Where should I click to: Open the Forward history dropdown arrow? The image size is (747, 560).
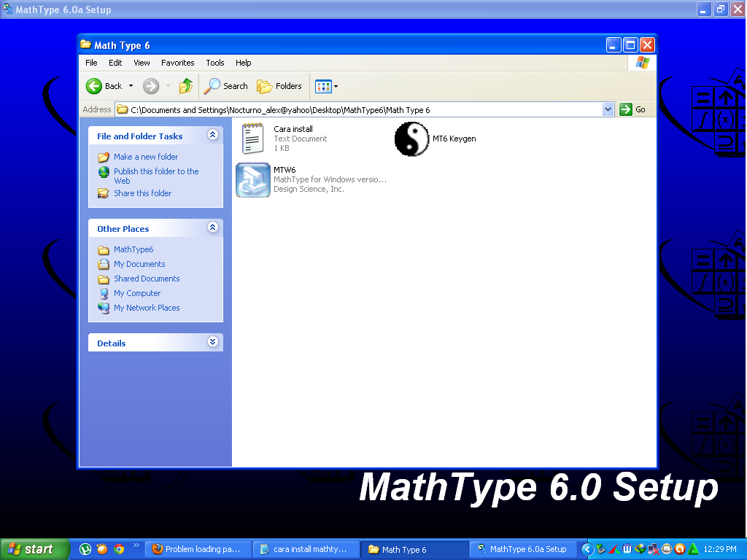pyautogui.click(x=169, y=86)
